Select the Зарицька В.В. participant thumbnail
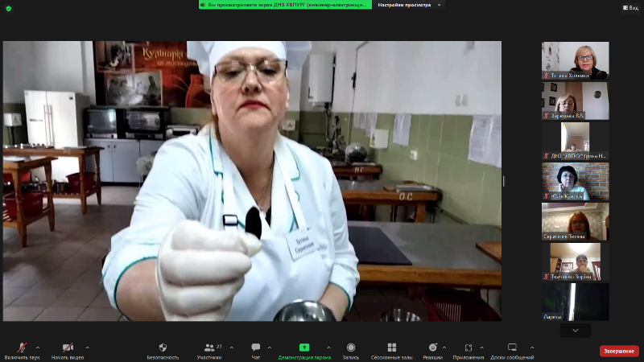Screen dimensions: 644x362 576,101
